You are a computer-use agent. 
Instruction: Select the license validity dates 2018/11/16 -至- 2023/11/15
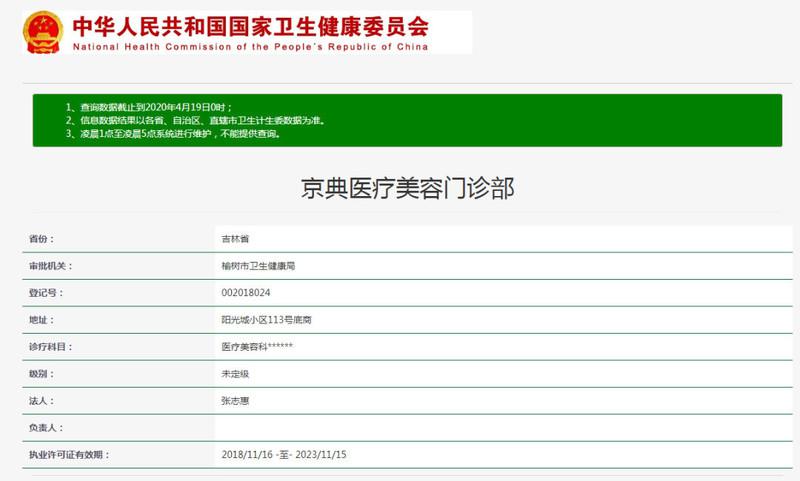tap(283, 455)
